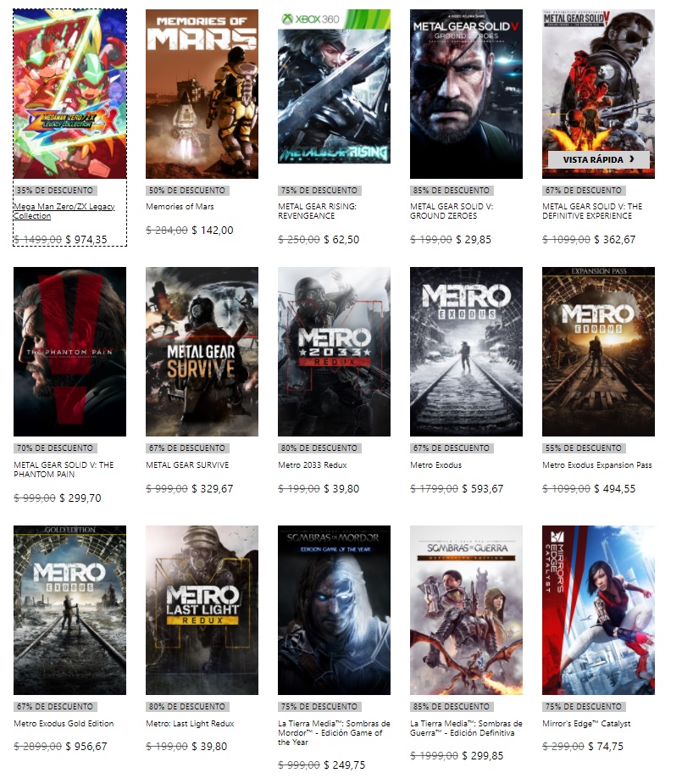Click the Mirror's Edge™ Catalyst title text
The width and height of the screenshot is (693, 784).
pyautogui.click(x=586, y=724)
